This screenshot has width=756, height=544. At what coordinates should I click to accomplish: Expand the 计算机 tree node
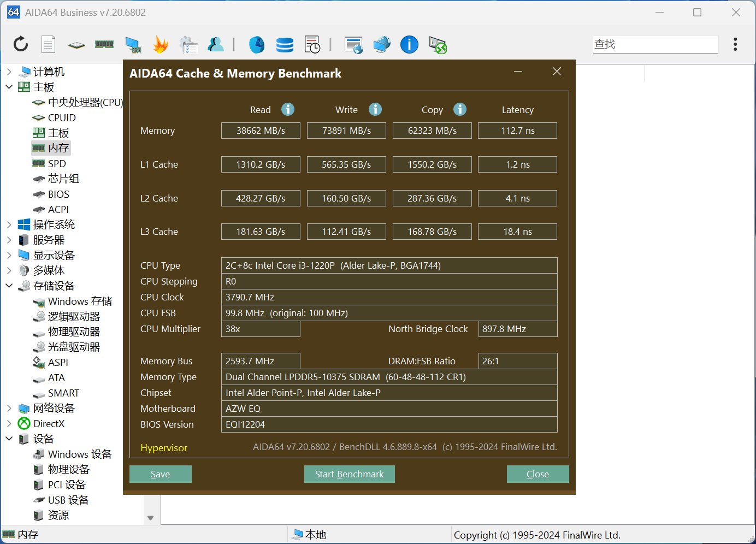coord(9,72)
